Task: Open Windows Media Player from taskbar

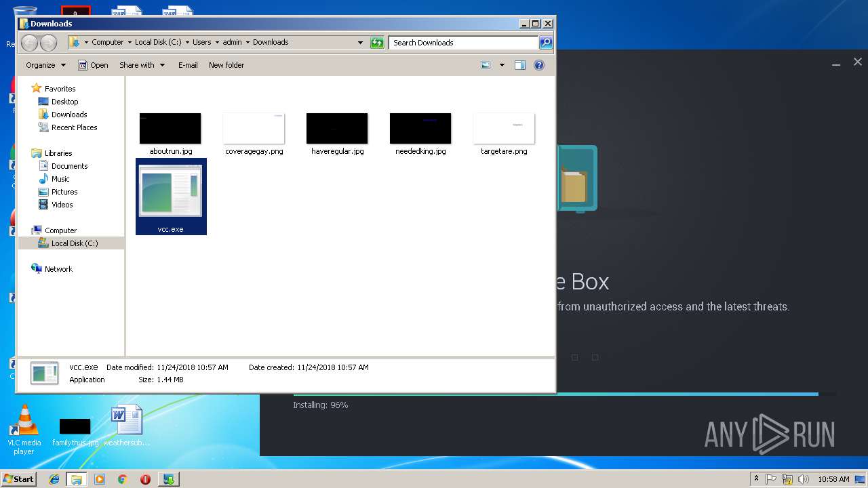Action: tap(100, 479)
